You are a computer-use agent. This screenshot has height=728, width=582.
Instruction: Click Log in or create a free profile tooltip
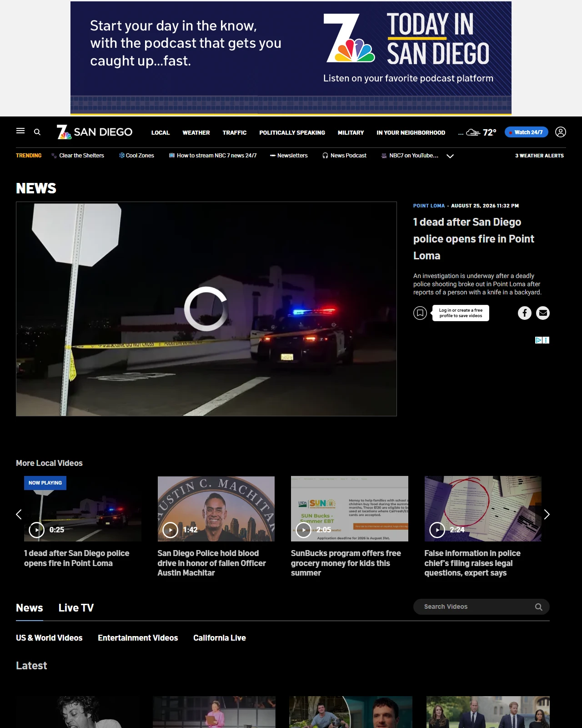(x=461, y=313)
